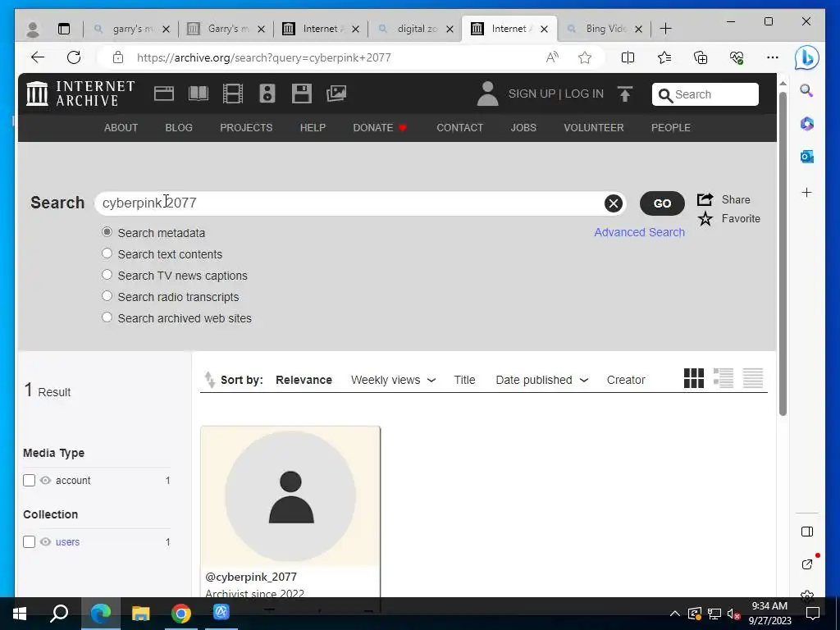The image size is (840, 630).
Task: Switch to tile grid view
Action: tap(694, 378)
